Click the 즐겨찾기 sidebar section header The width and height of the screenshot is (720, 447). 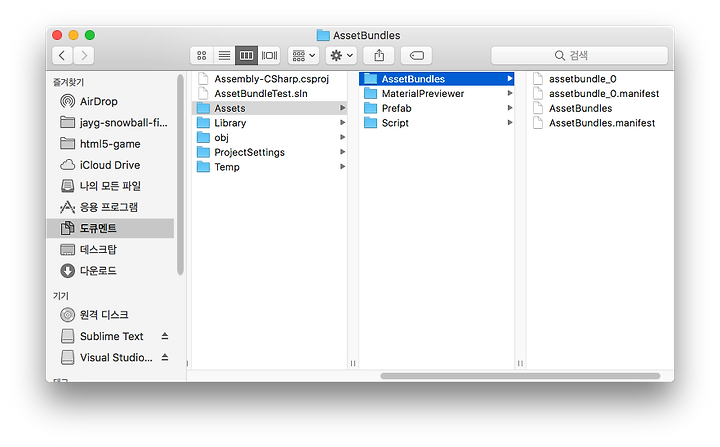pyautogui.click(x=68, y=82)
